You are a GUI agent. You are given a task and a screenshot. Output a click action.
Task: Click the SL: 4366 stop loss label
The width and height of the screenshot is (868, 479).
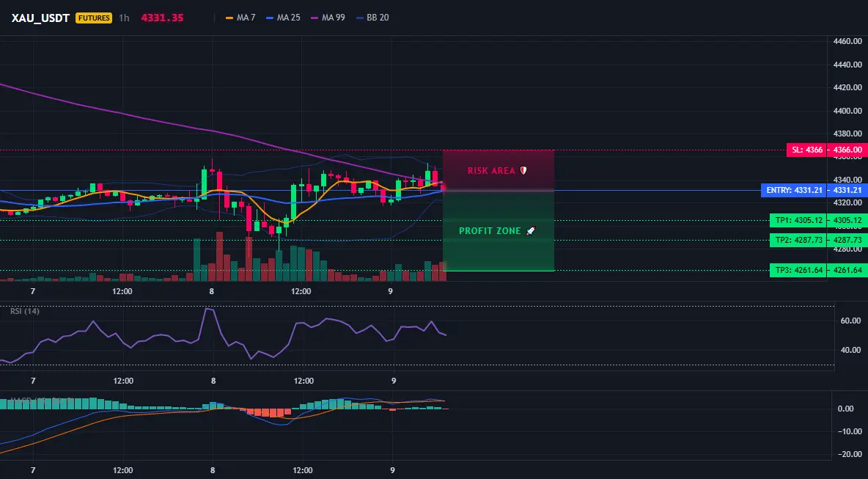[806, 150]
